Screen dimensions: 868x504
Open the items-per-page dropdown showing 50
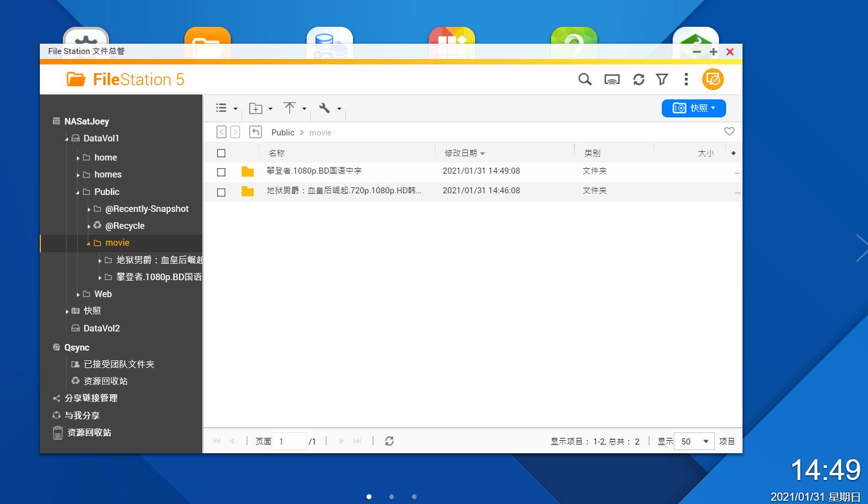pos(694,441)
